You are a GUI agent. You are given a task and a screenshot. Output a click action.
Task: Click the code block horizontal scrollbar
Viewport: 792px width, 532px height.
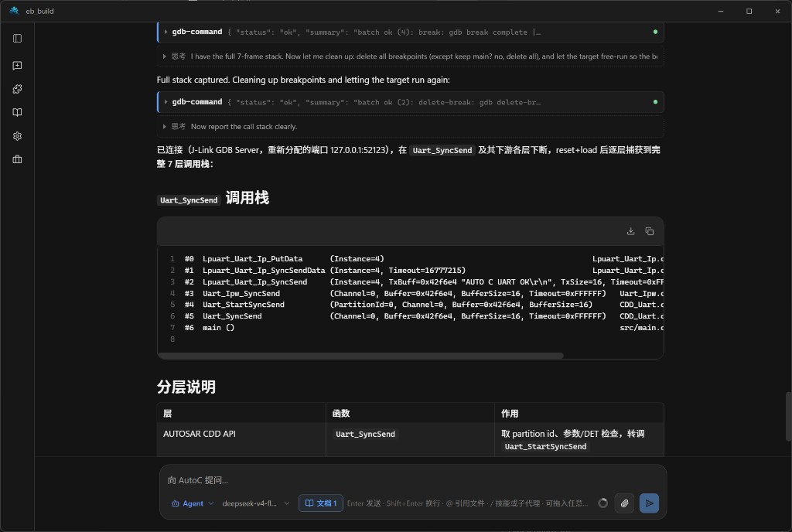click(360, 356)
